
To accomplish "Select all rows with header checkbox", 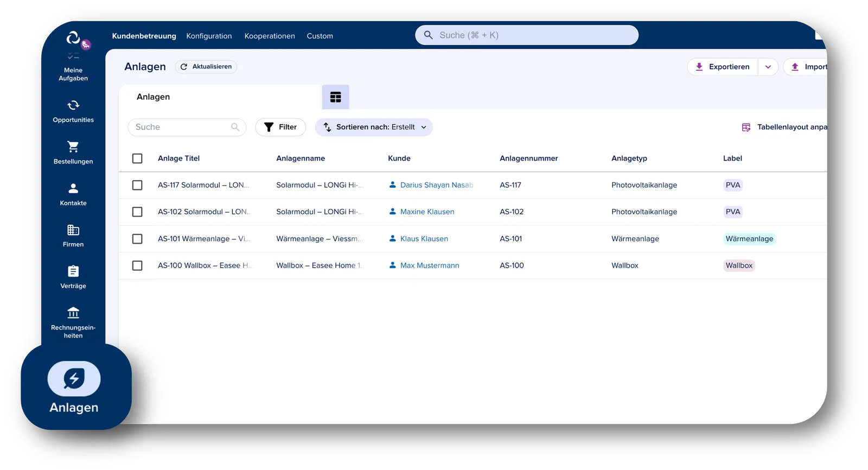I will pos(137,158).
